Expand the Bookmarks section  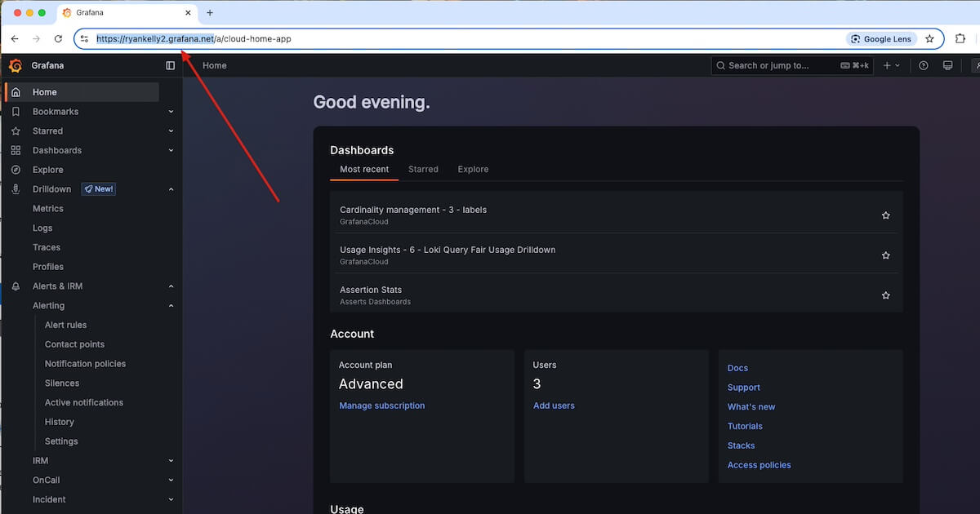coord(170,111)
